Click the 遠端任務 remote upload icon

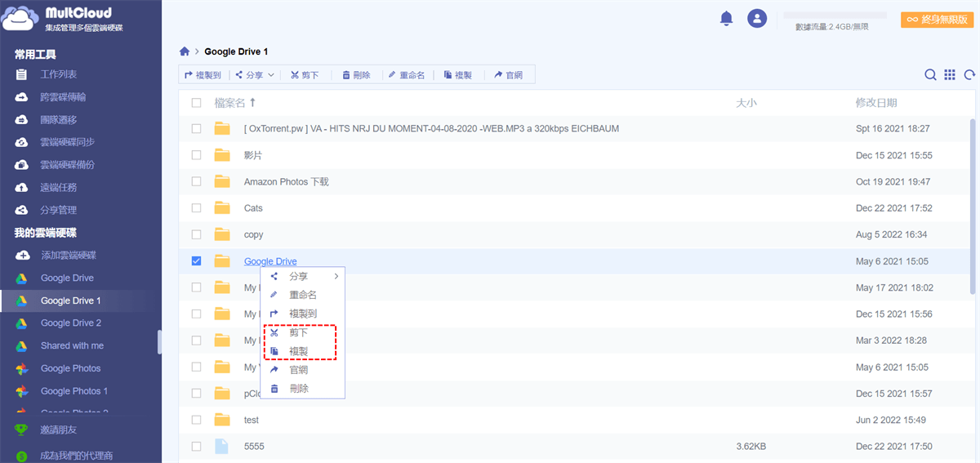tap(22, 188)
